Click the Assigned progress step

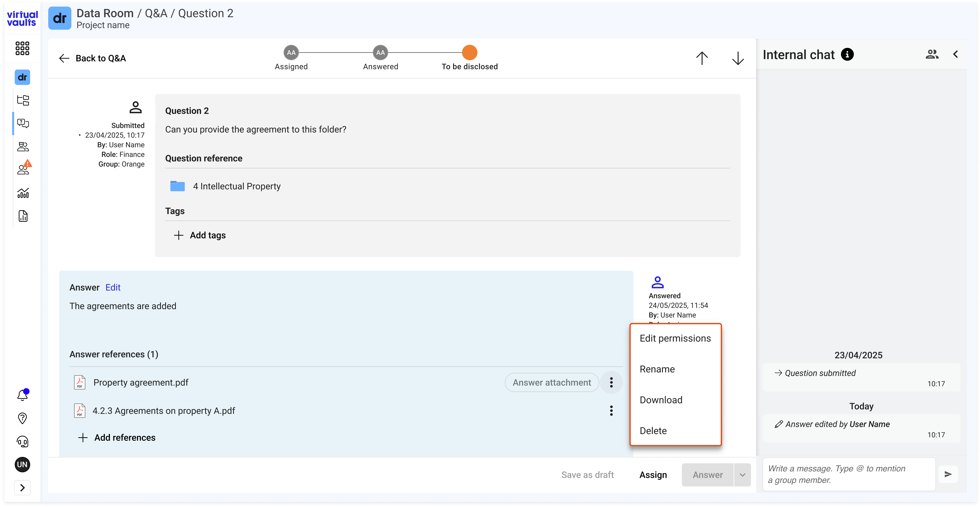291,58
